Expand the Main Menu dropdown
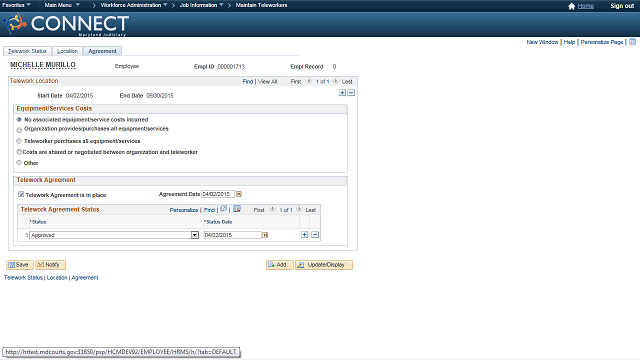Image resolution: width=640 pixels, height=360 pixels. pos(62,5)
